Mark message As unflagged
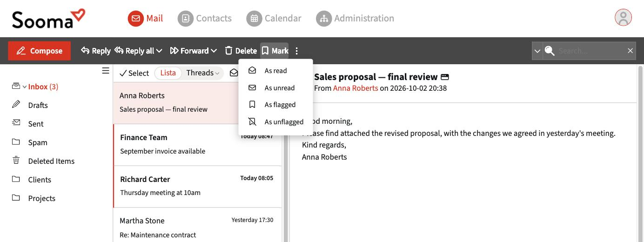The image size is (644, 242). [275, 122]
